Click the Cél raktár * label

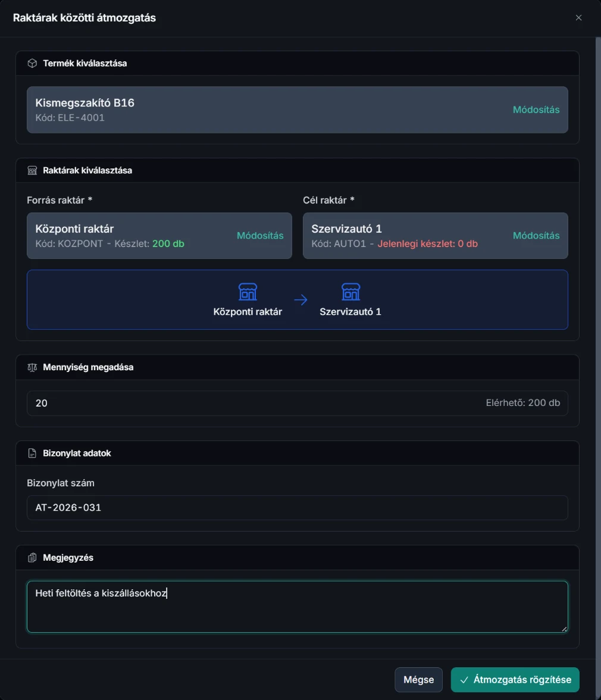click(x=328, y=200)
